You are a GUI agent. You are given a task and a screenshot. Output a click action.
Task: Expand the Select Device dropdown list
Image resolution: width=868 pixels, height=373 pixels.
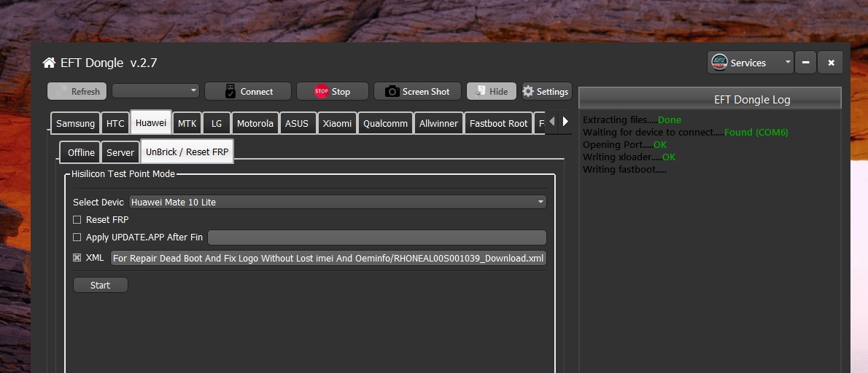[x=338, y=202]
